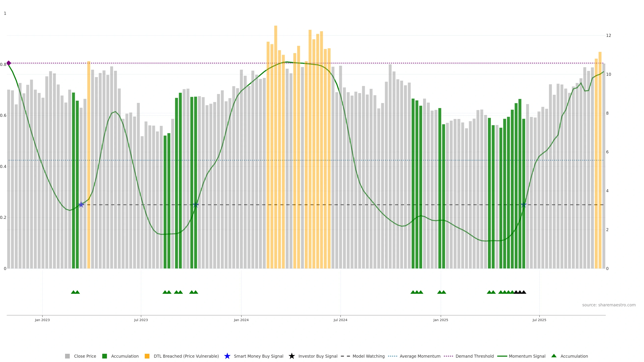Image resolution: width=644 pixels, height=362 pixels.
Task: Toggle the Average Momentum dotted legend entry
Action: point(392,356)
